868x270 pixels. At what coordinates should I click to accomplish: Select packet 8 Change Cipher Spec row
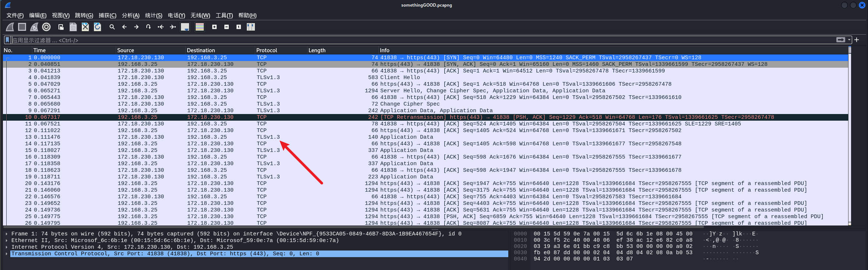point(426,104)
